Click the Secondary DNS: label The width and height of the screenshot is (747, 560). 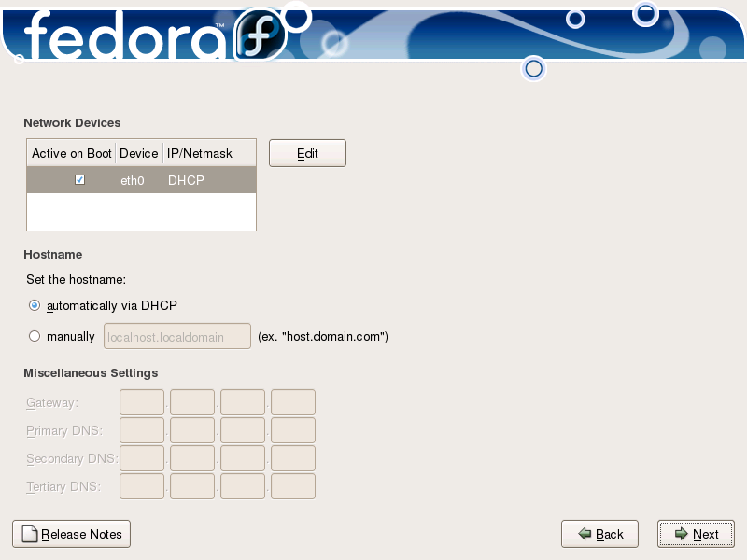(x=72, y=458)
